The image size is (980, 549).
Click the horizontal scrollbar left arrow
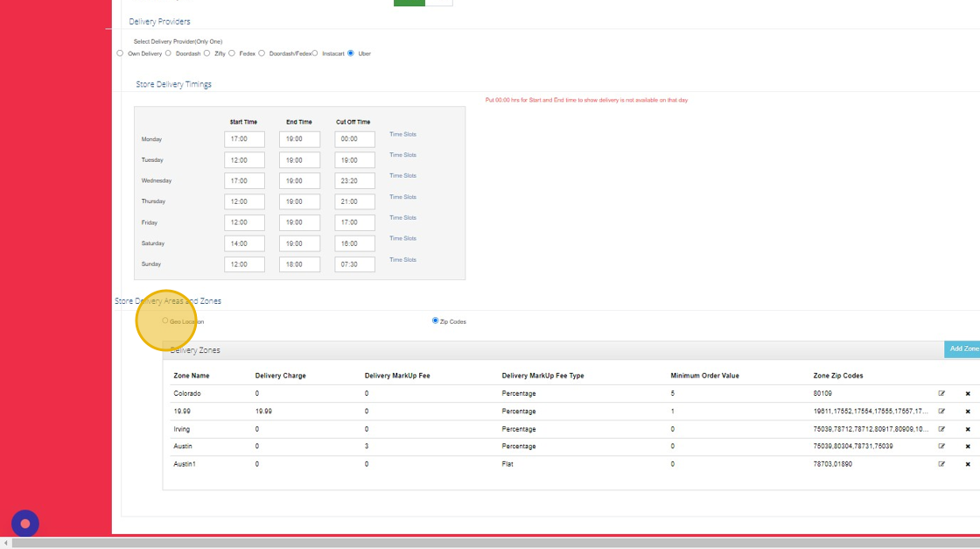pos(5,544)
